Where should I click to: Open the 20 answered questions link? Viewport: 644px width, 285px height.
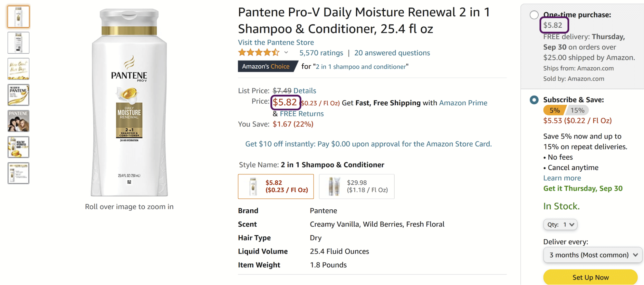pyautogui.click(x=392, y=53)
